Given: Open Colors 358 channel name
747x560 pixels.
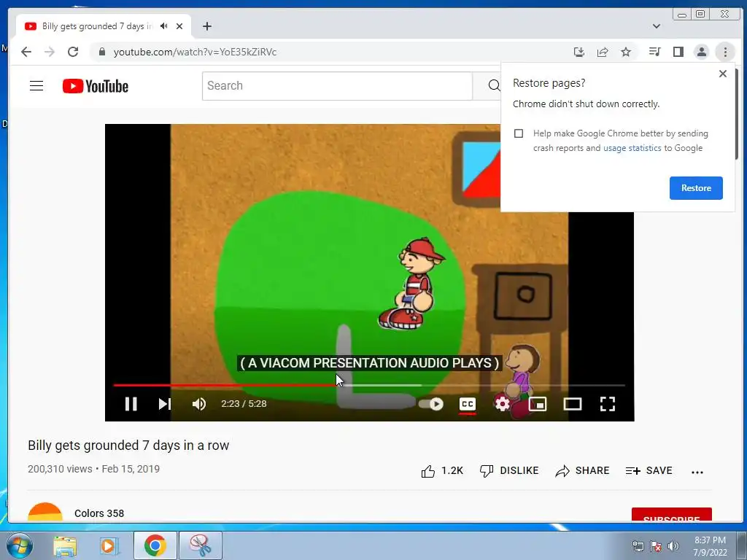Looking at the screenshot, I should click(99, 513).
